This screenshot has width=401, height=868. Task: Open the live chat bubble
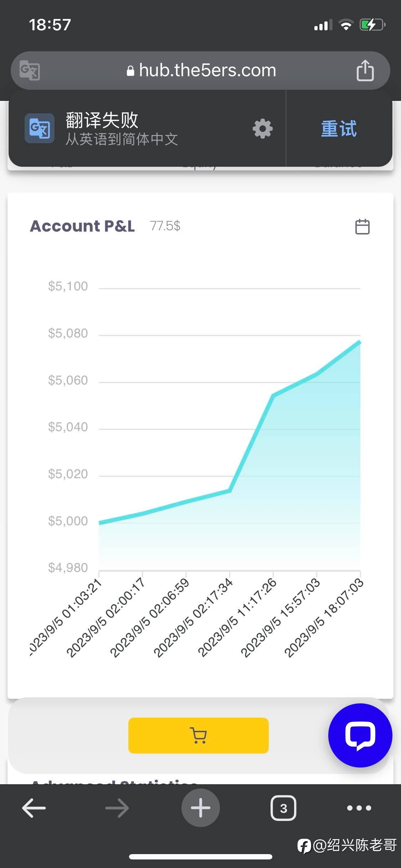(360, 735)
